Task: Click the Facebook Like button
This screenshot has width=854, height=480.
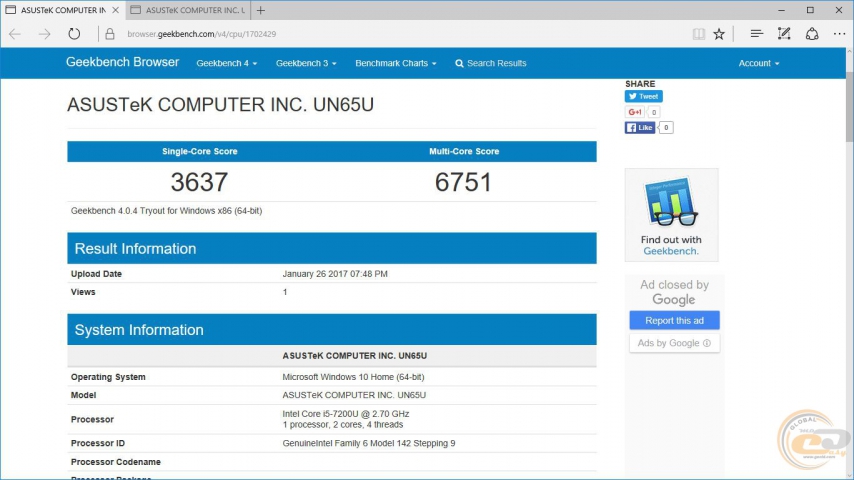Action: pos(640,128)
